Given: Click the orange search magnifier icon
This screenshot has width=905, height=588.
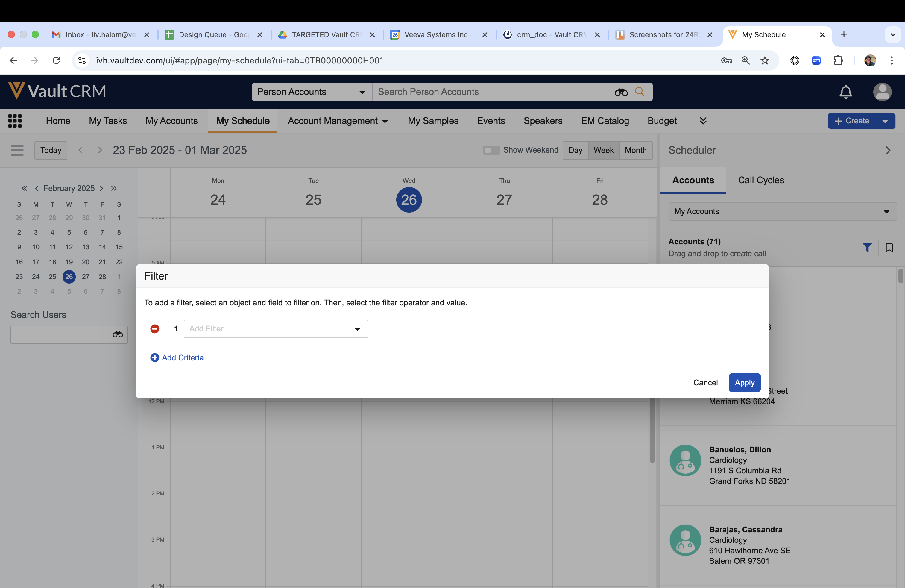Looking at the screenshot, I should pos(640,92).
